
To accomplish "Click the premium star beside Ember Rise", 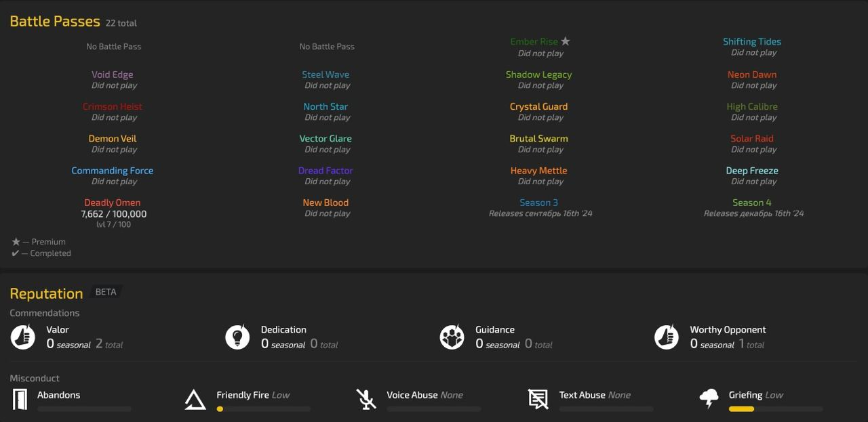I will click(x=566, y=41).
